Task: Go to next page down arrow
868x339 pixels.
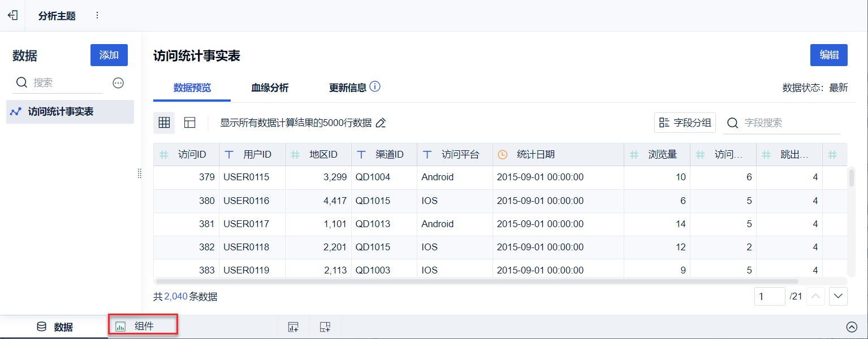Action: point(838,296)
